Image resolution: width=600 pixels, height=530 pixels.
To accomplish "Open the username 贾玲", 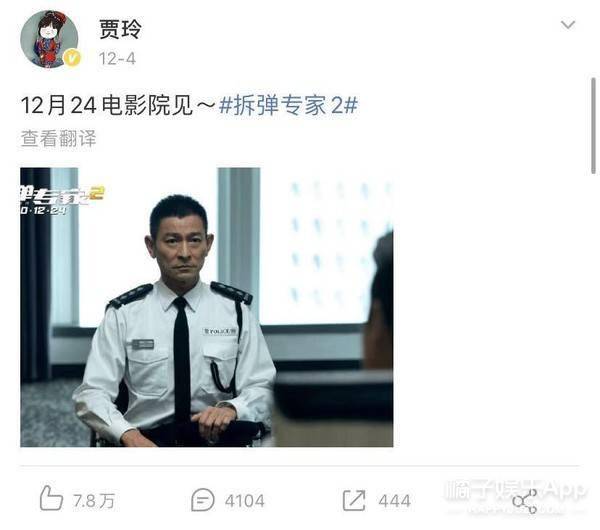I will 121,29.
